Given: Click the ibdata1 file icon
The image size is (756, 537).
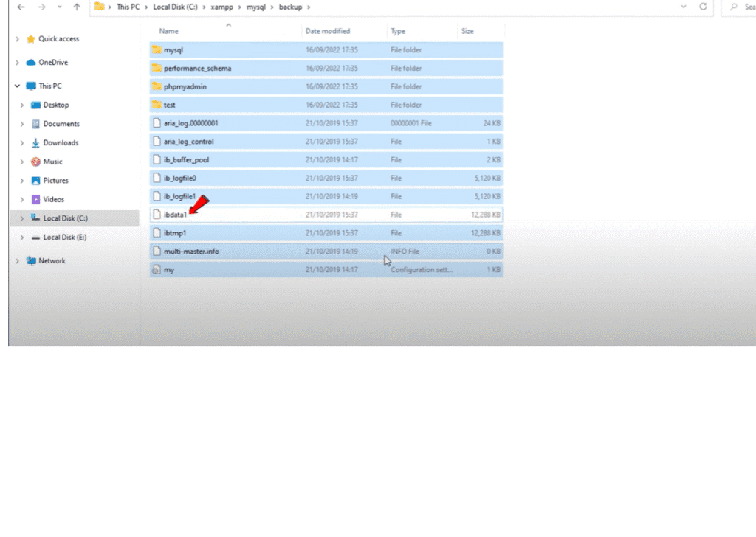Looking at the screenshot, I should [x=157, y=215].
